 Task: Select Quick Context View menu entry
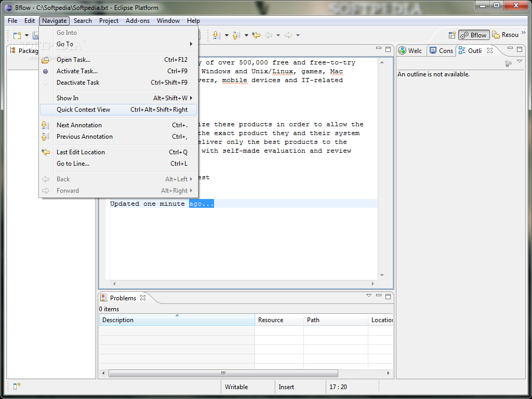pyautogui.click(x=118, y=110)
